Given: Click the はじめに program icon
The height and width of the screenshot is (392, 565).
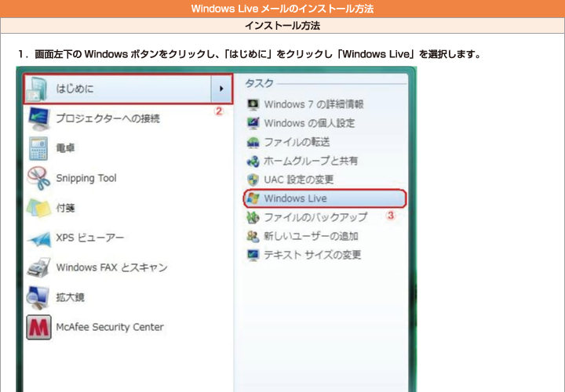Looking at the screenshot, I should (x=38, y=89).
